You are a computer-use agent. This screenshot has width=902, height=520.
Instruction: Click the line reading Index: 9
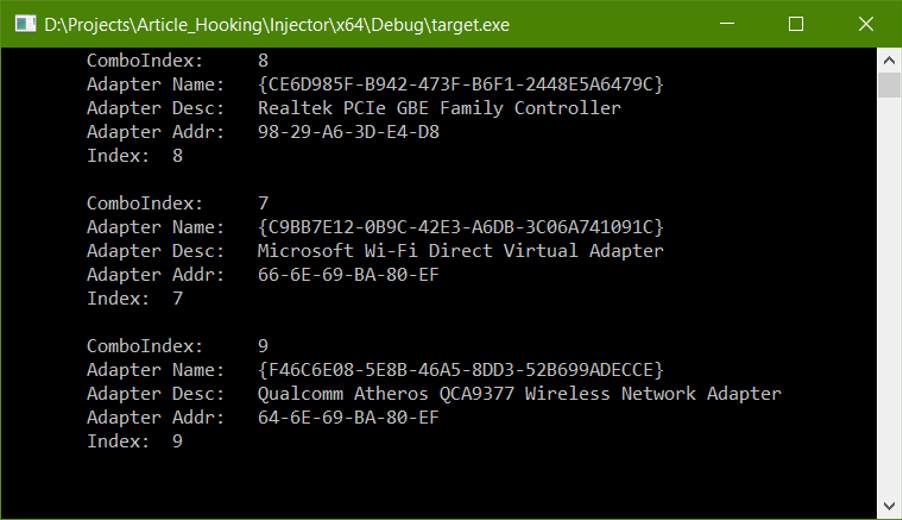point(135,441)
